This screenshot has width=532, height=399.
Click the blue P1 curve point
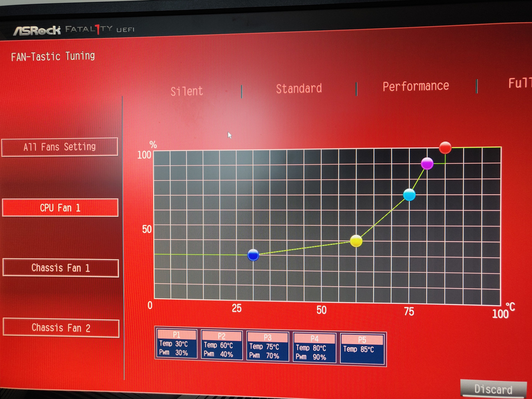coord(253,255)
